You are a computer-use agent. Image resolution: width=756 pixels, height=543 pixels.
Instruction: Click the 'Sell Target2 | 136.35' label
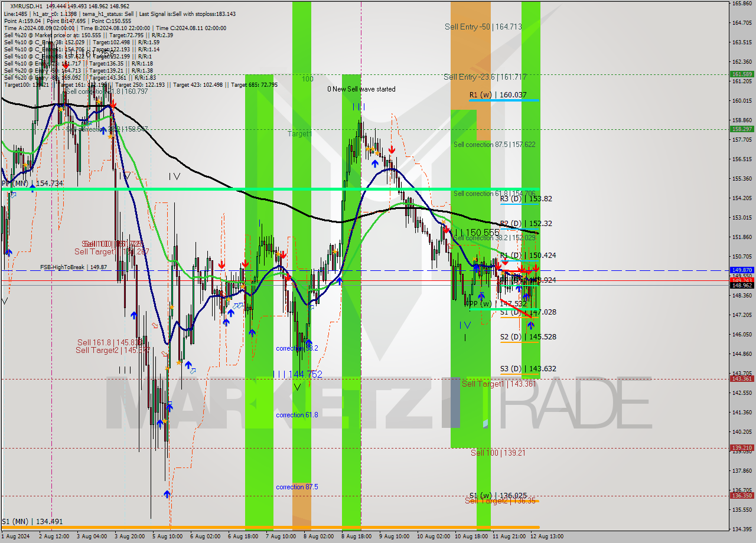pyautogui.click(x=500, y=501)
